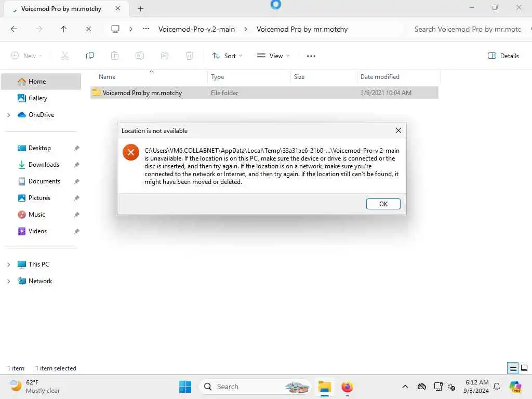
Task: Go back with the back arrow
Action: click(14, 29)
